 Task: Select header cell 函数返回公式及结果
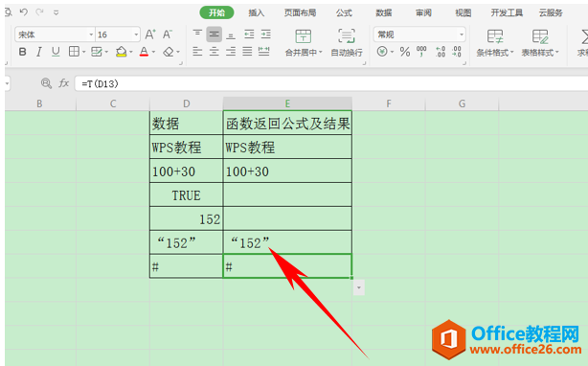287,123
